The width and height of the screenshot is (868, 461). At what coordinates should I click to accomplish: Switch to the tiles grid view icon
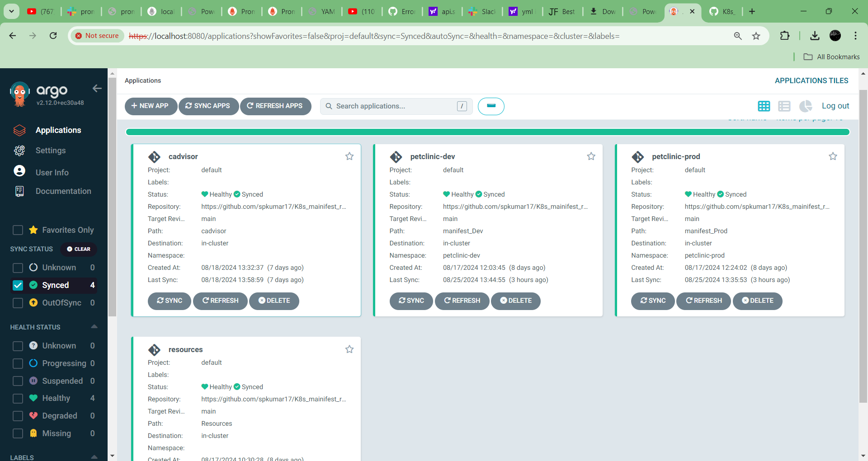pos(764,106)
